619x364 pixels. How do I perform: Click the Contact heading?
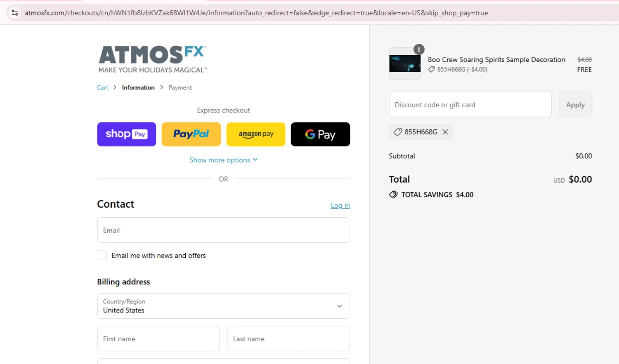[x=116, y=204]
